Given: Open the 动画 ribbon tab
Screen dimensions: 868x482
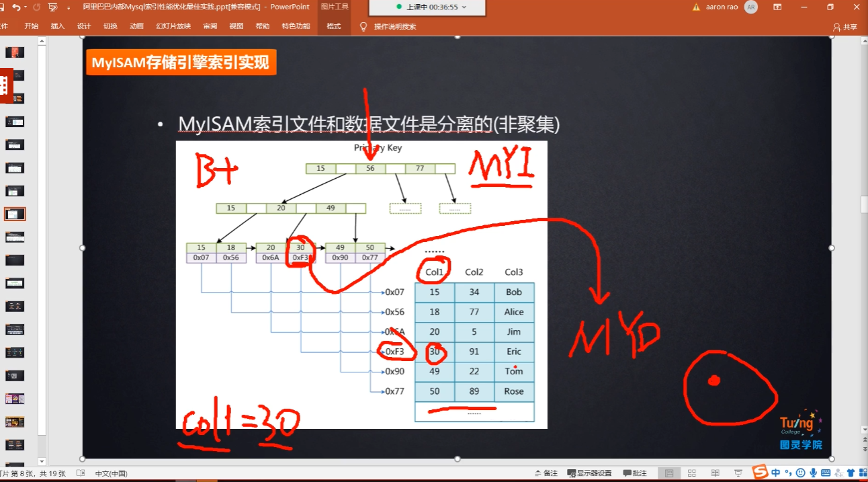Looking at the screenshot, I should click(x=136, y=26).
